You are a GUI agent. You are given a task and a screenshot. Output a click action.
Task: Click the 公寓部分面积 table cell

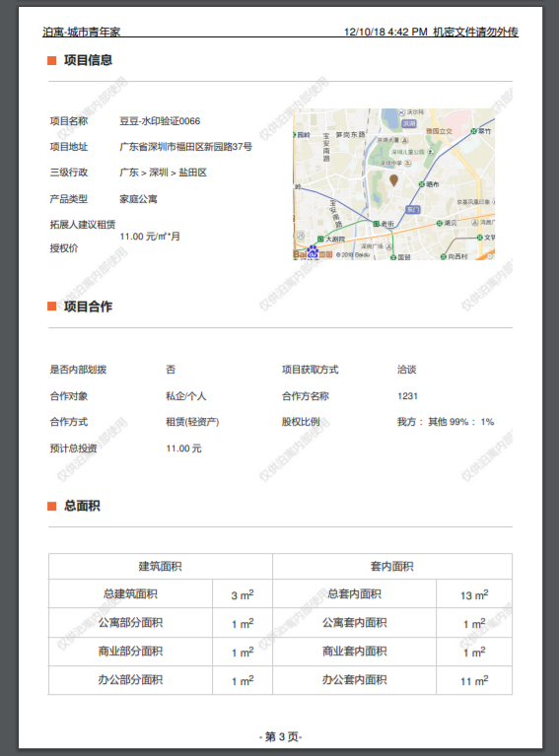(x=130, y=623)
